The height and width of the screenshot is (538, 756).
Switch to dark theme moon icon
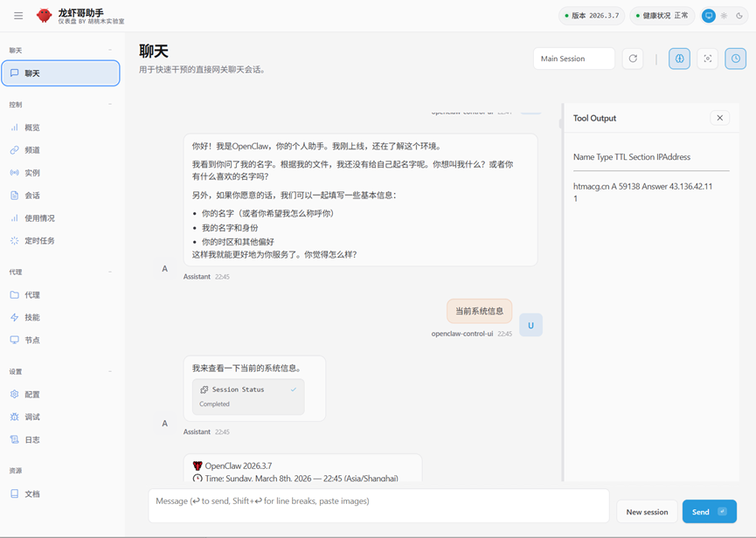739,16
